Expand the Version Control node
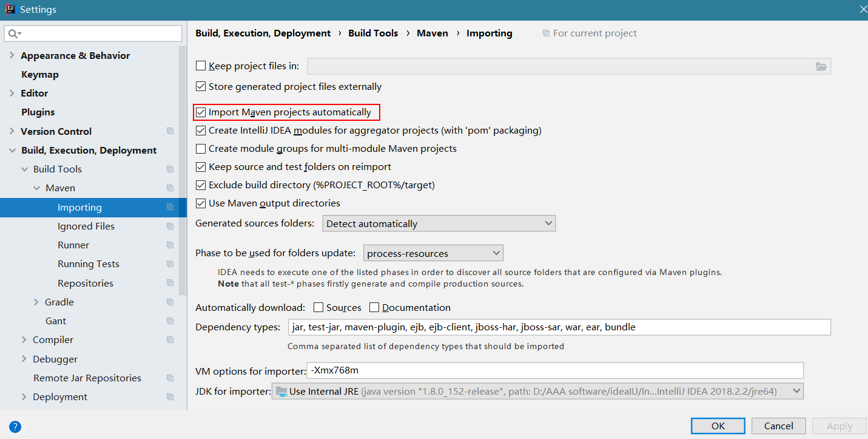The width and height of the screenshot is (868, 439). pyautogui.click(x=12, y=131)
